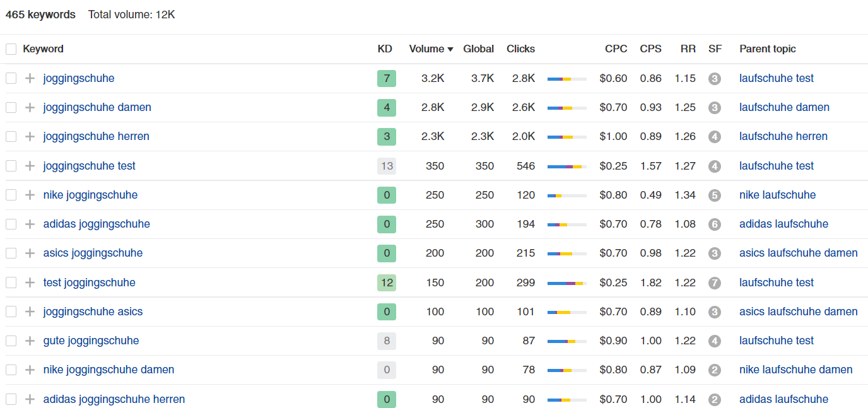Click the SF circle on "test joggingschuhe" row
The width and height of the screenshot is (868, 408).
tap(715, 283)
